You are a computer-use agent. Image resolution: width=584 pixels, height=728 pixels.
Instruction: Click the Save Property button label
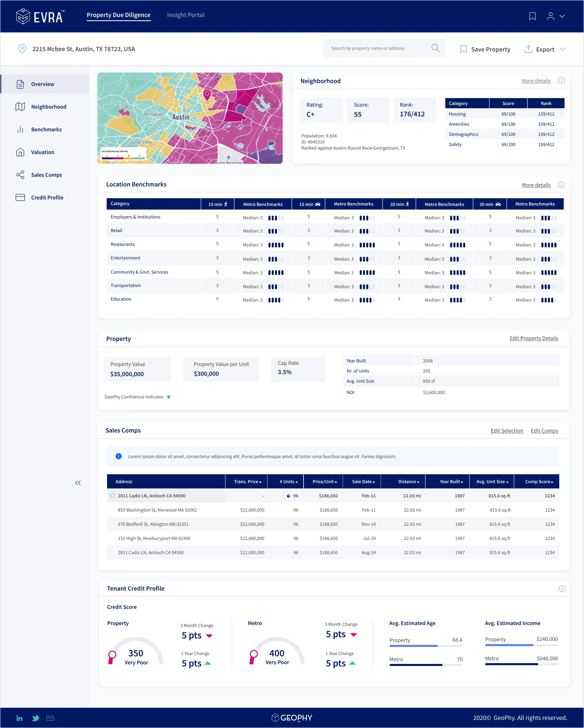point(491,49)
